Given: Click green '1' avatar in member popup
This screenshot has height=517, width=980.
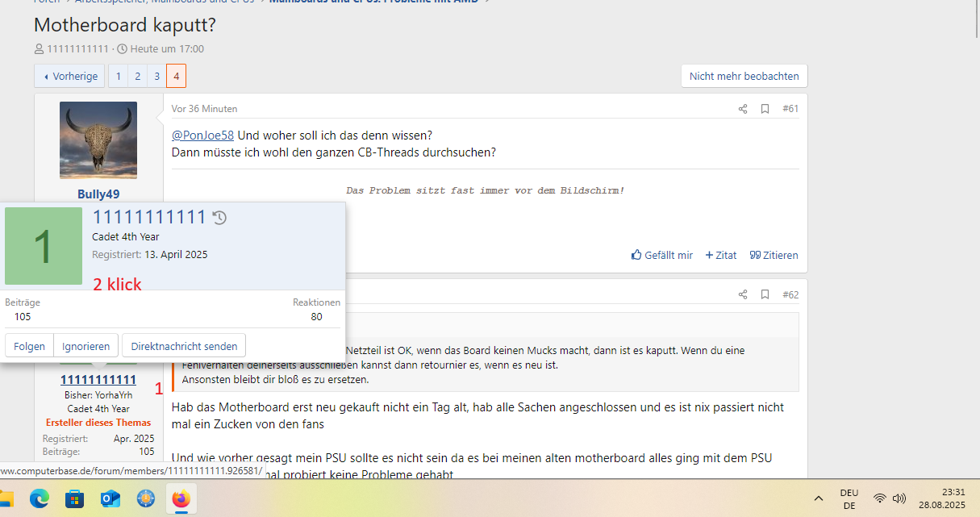Looking at the screenshot, I should point(44,246).
